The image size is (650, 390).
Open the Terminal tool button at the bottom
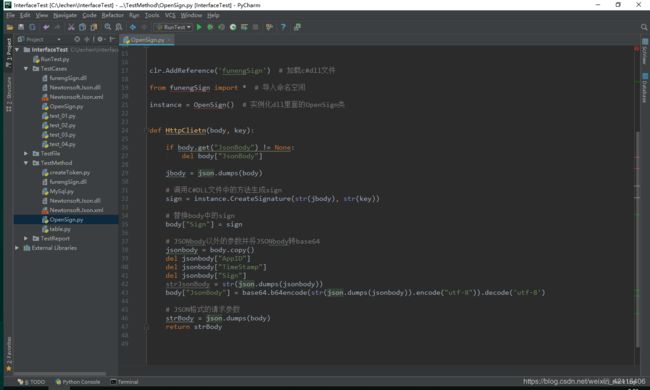pyautogui.click(x=124, y=382)
